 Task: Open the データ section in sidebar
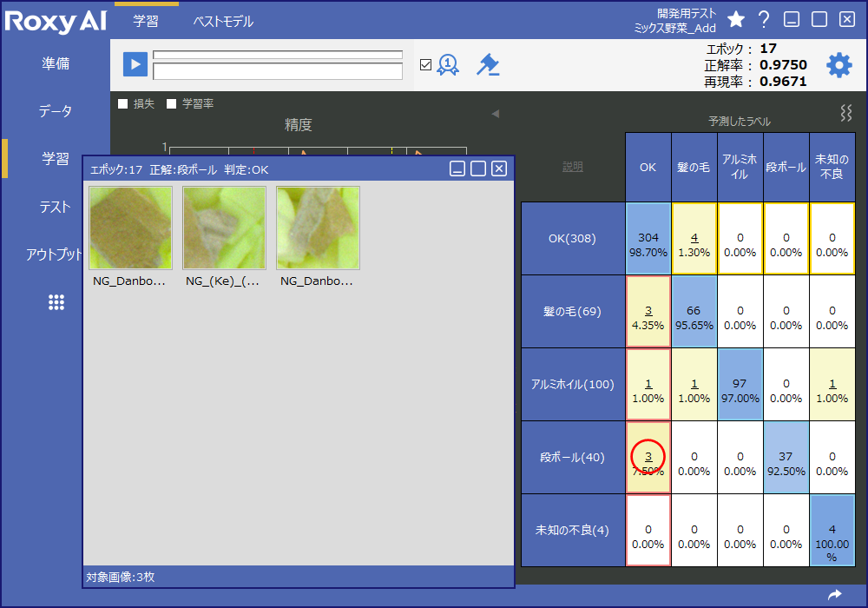point(56,111)
